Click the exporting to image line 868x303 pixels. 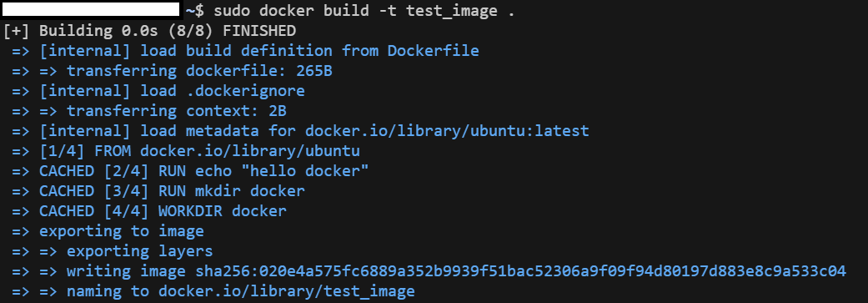click(108, 231)
